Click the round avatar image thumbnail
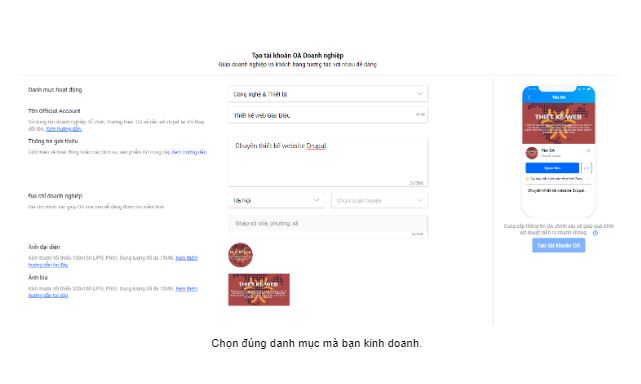The height and width of the screenshot is (384, 641). pyautogui.click(x=240, y=255)
